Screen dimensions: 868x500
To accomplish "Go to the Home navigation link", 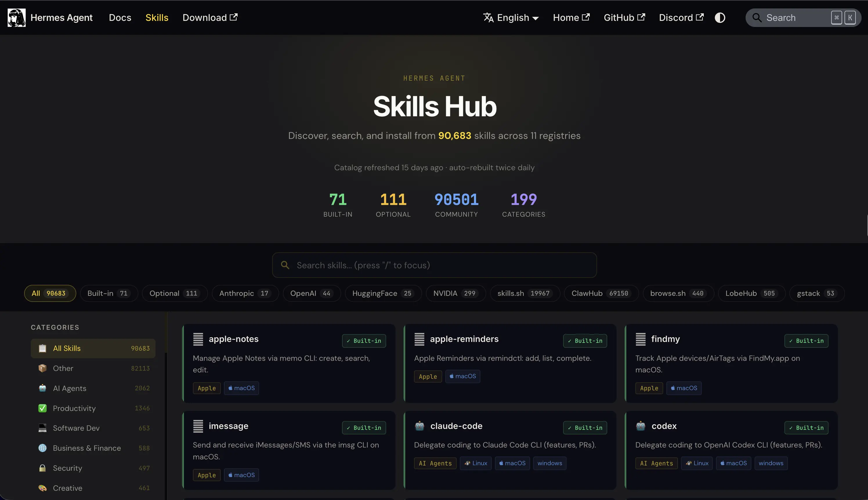I will (x=571, y=17).
